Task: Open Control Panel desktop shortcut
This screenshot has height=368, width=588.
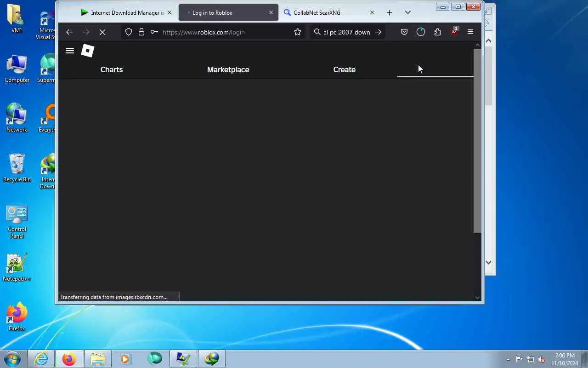Action: (x=17, y=222)
